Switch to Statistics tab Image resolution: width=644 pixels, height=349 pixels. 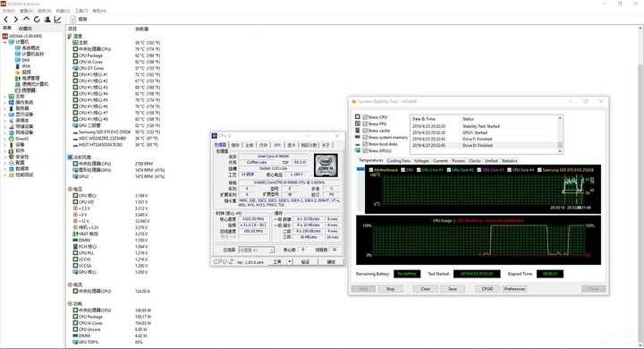pyautogui.click(x=509, y=161)
